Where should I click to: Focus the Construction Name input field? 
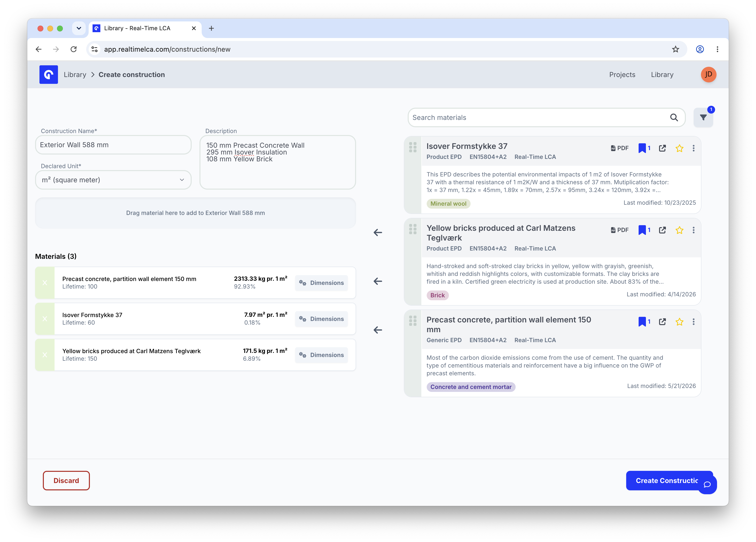pos(113,145)
